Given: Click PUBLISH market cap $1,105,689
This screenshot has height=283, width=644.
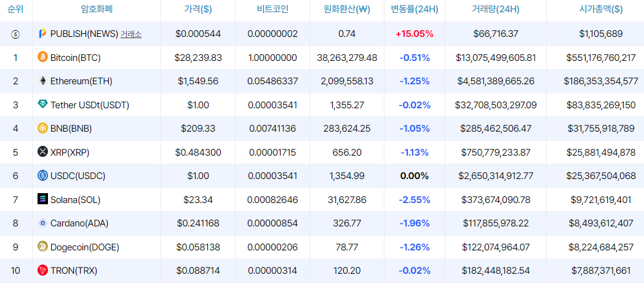Looking at the screenshot, I should pyautogui.click(x=601, y=34).
